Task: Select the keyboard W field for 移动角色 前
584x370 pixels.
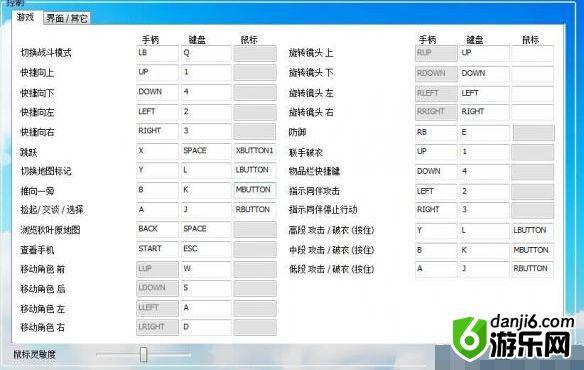Action: tap(206, 269)
